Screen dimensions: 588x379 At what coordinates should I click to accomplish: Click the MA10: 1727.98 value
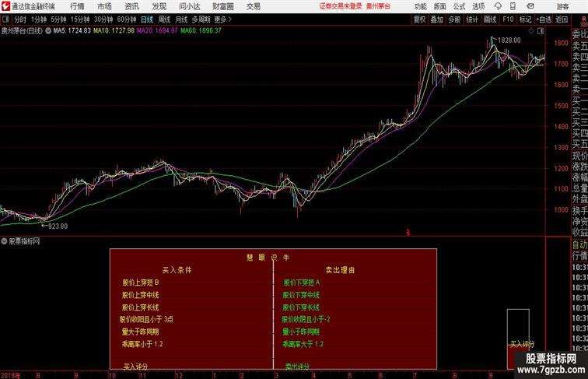[114, 31]
